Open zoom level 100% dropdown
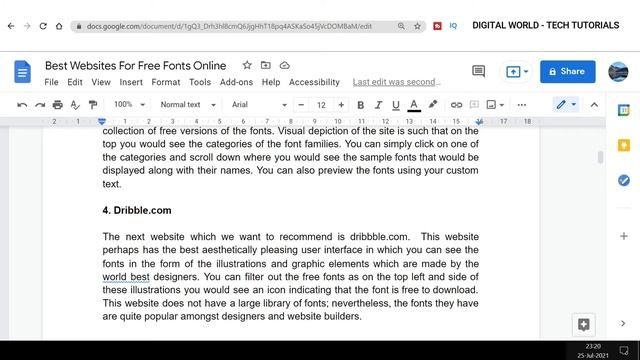The image size is (640, 360). coord(129,104)
